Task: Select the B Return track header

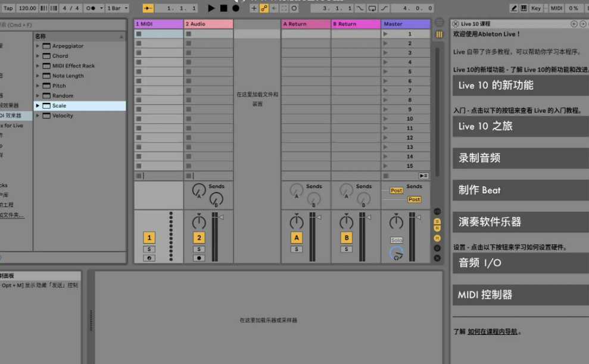Action: point(356,24)
